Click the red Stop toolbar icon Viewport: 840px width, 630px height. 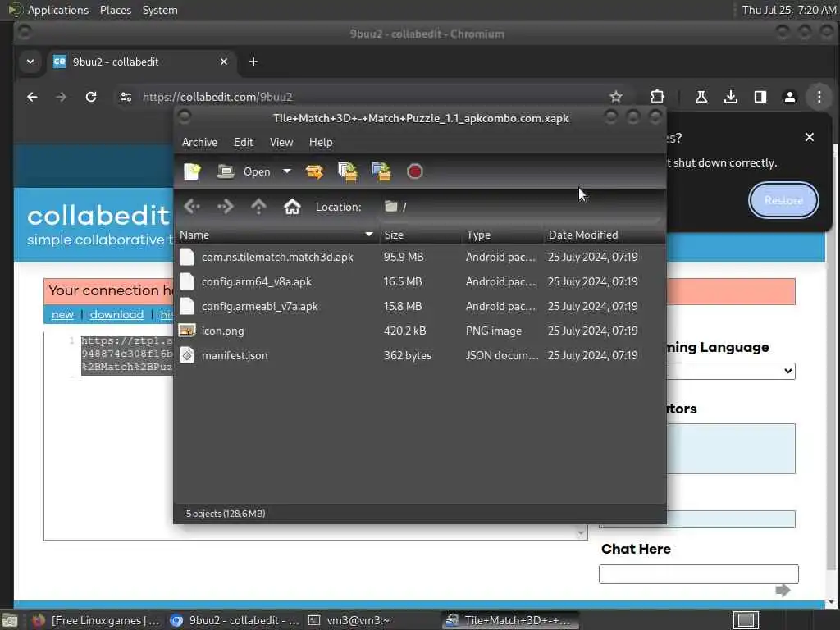[414, 171]
